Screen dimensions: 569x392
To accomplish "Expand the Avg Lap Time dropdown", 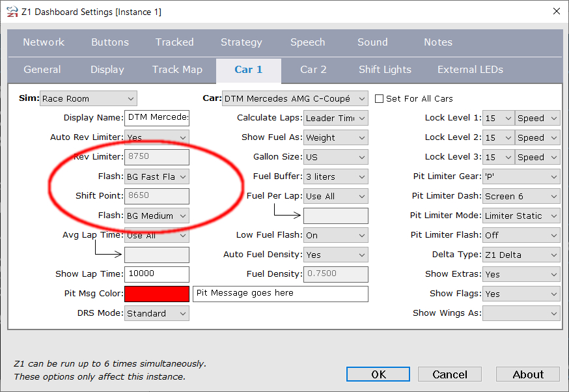I will 157,236.
